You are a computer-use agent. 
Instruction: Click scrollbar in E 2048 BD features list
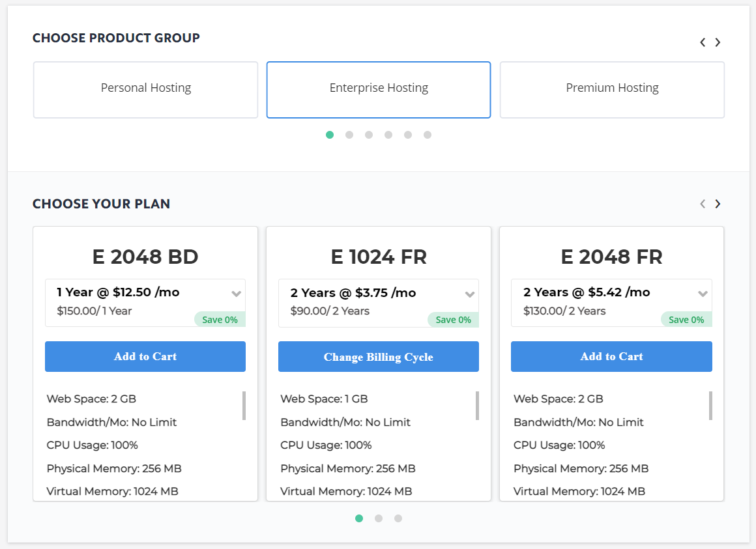coord(244,406)
